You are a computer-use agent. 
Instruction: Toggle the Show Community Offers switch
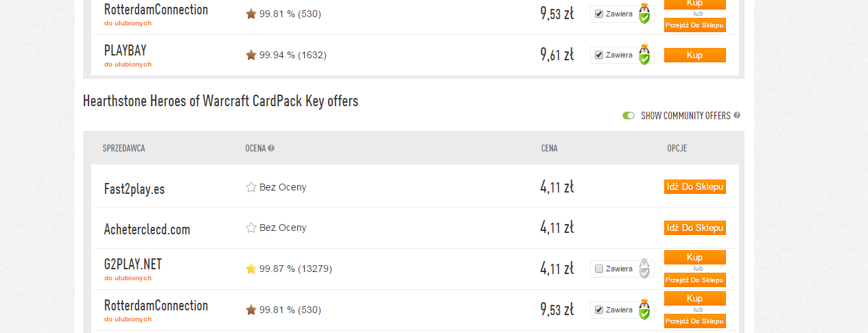[x=629, y=115]
